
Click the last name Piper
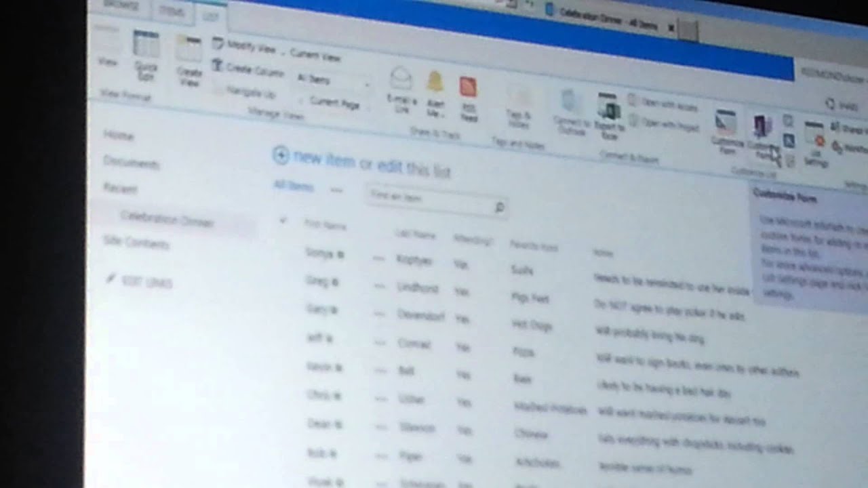[410, 457]
